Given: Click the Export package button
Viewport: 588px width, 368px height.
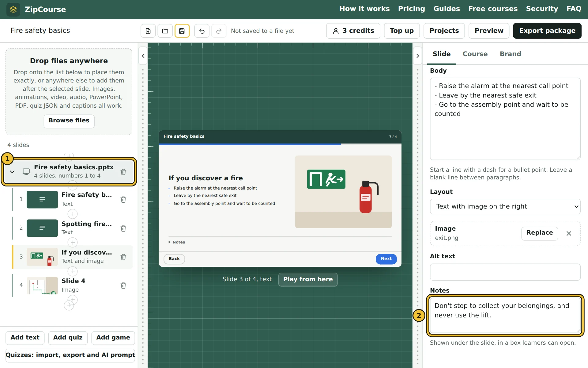Looking at the screenshot, I should [x=547, y=31].
